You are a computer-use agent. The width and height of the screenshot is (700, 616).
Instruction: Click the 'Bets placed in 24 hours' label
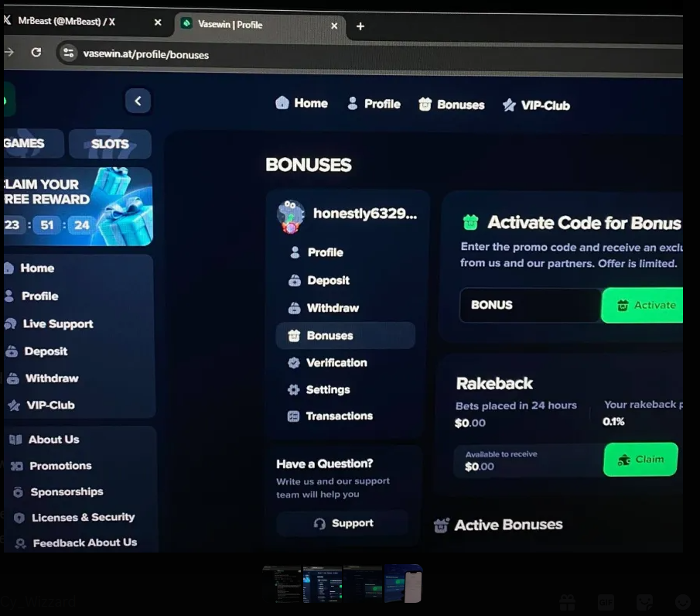516,406
